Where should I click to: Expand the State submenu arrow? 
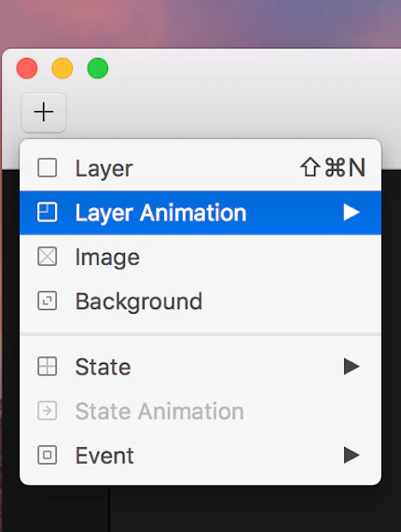[352, 367]
